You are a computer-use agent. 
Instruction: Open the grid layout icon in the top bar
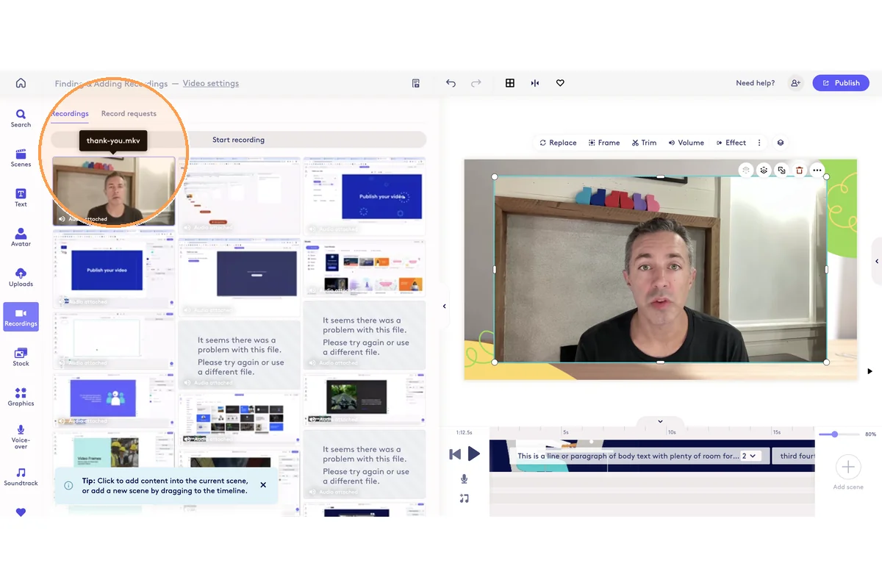(509, 83)
